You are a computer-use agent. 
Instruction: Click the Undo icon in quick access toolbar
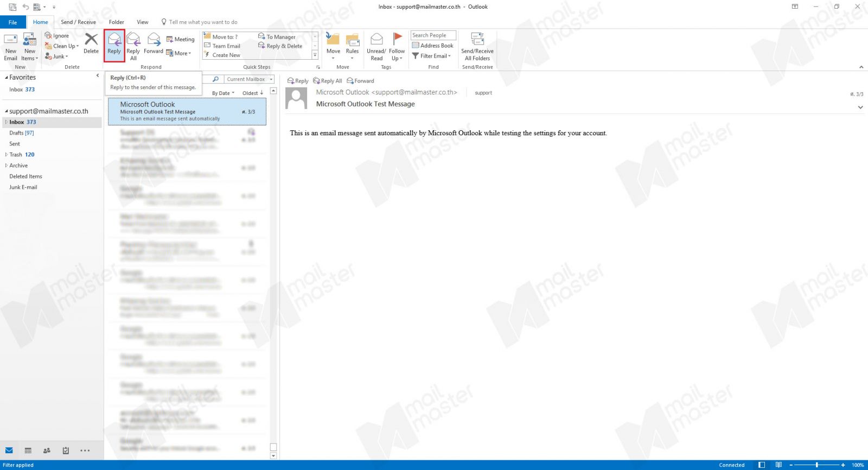[x=25, y=7]
